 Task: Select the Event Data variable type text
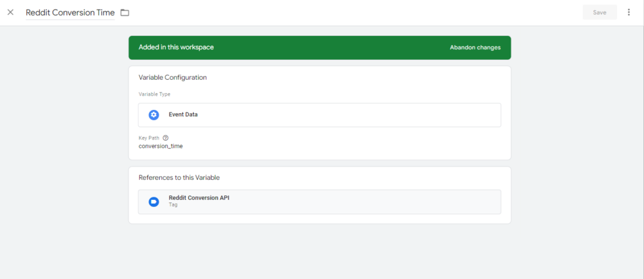pos(183,115)
